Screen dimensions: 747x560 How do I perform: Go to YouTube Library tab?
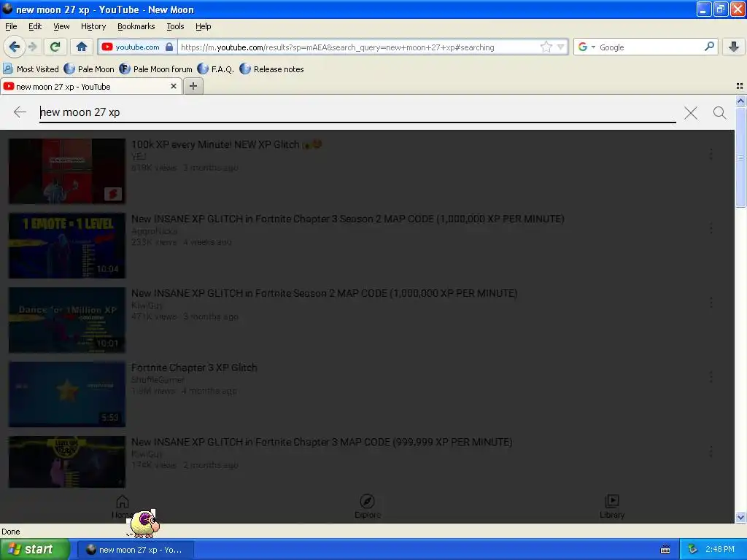[612, 507]
